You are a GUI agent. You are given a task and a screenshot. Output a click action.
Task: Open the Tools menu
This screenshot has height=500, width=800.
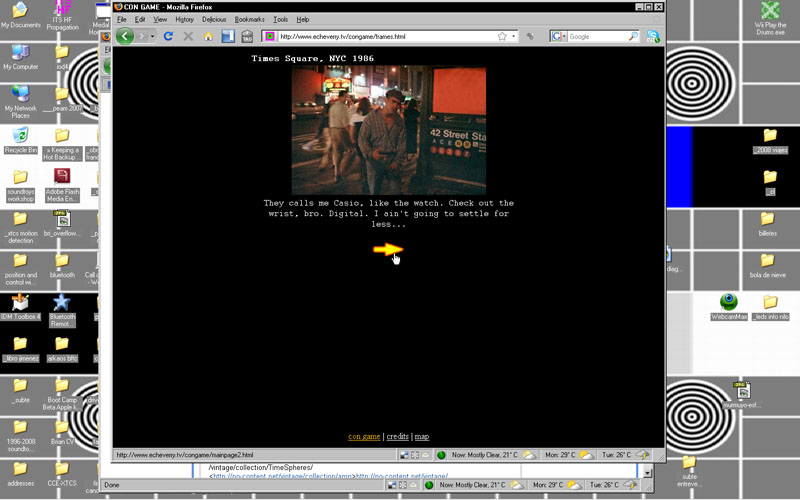click(x=280, y=19)
